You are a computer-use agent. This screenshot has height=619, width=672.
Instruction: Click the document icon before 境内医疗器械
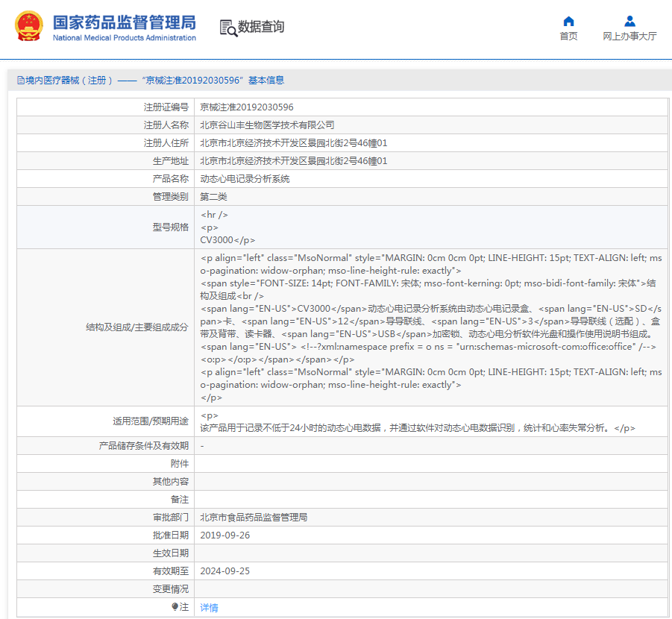click(x=21, y=81)
